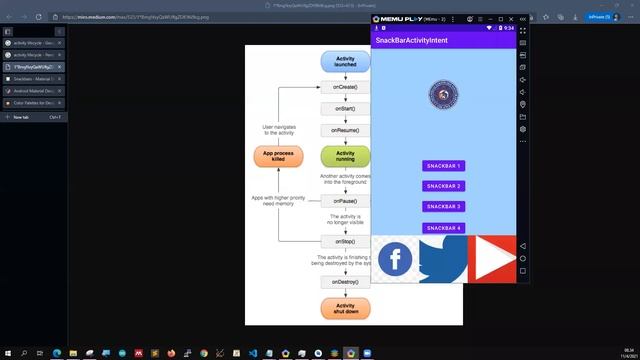Close the 'Snackbars - Material' tab

click(x=60, y=79)
